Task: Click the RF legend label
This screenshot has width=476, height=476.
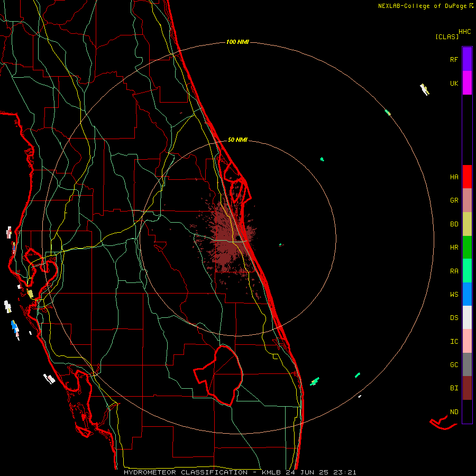Action: coord(454,59)
